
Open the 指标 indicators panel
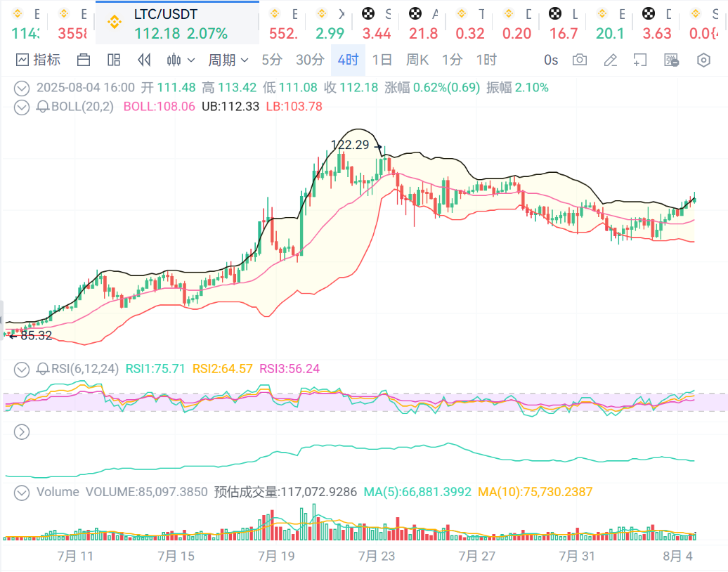click(x=38, y=60)
